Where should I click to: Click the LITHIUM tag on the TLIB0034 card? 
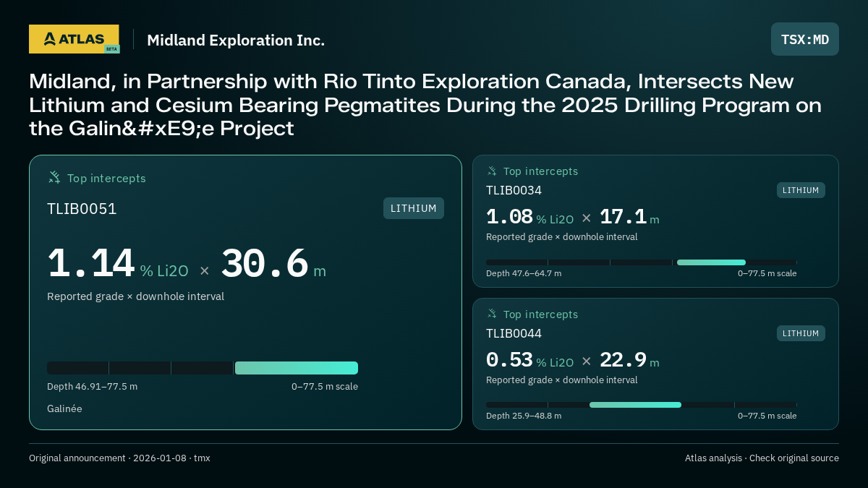801,190
